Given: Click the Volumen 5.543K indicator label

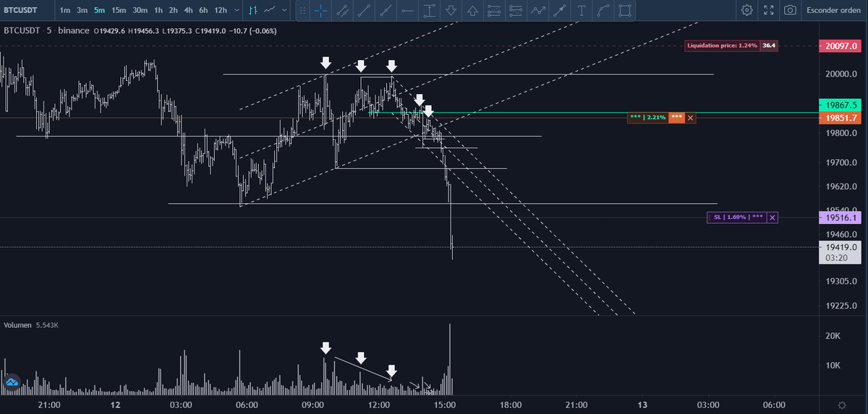Looking at the screenshot, I should pos(31,326).
